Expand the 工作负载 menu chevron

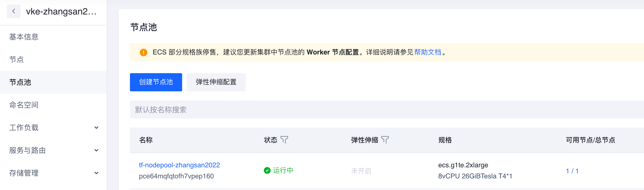point(96,128)
